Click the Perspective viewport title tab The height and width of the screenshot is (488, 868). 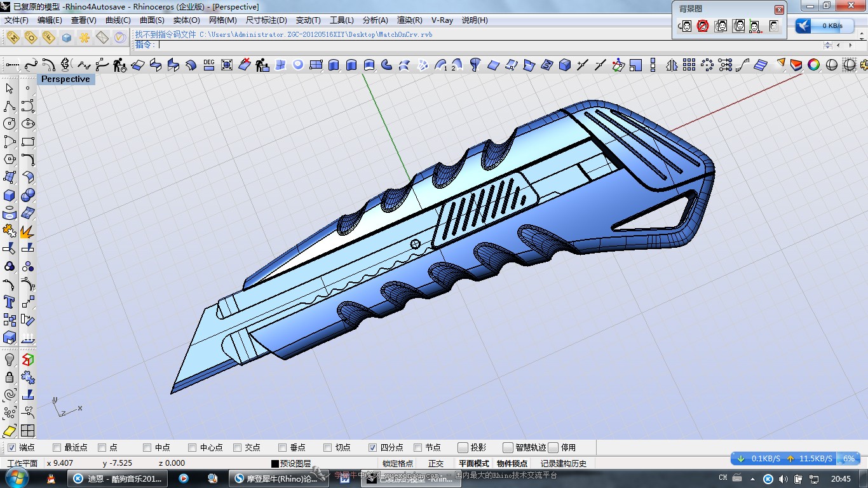coord(65,79)
